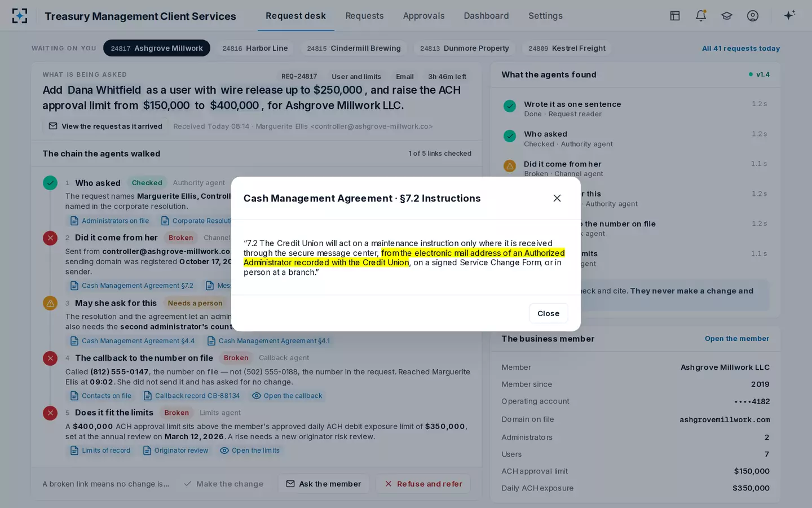Click the Ask the member button
Screen dimensions: 812x508
324,484
